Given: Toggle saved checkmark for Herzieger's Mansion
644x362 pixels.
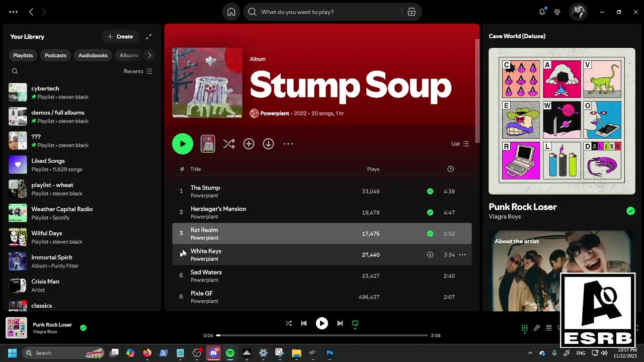Looking at the screenshot, I should click(430, 212).
